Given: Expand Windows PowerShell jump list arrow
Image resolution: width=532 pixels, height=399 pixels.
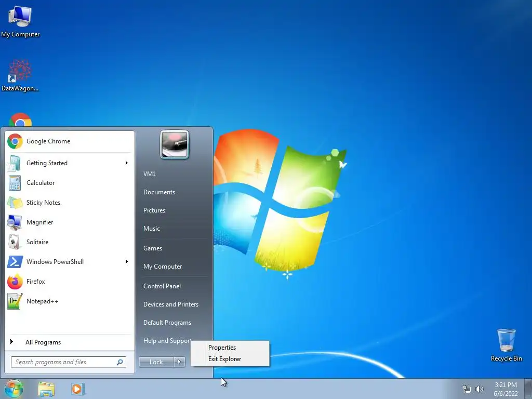Looking at the screenshot, I should tap(127, 262).
